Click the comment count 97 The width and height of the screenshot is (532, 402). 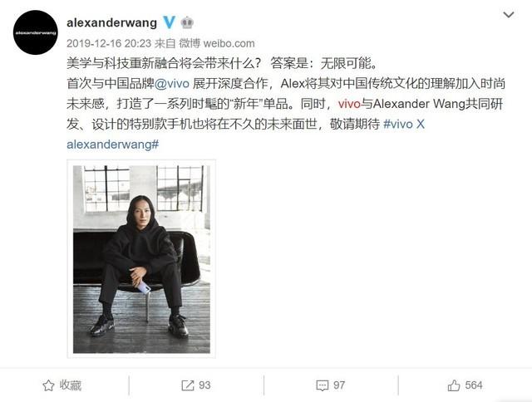coord(339,385)
